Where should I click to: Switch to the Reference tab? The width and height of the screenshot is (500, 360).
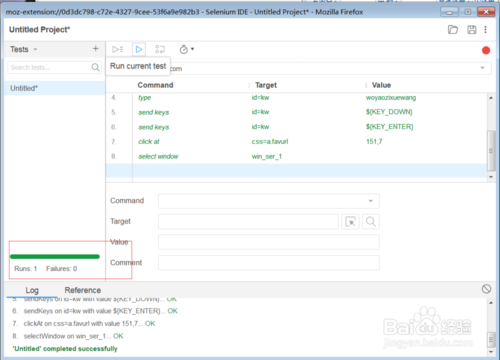[x=83, y=290]
